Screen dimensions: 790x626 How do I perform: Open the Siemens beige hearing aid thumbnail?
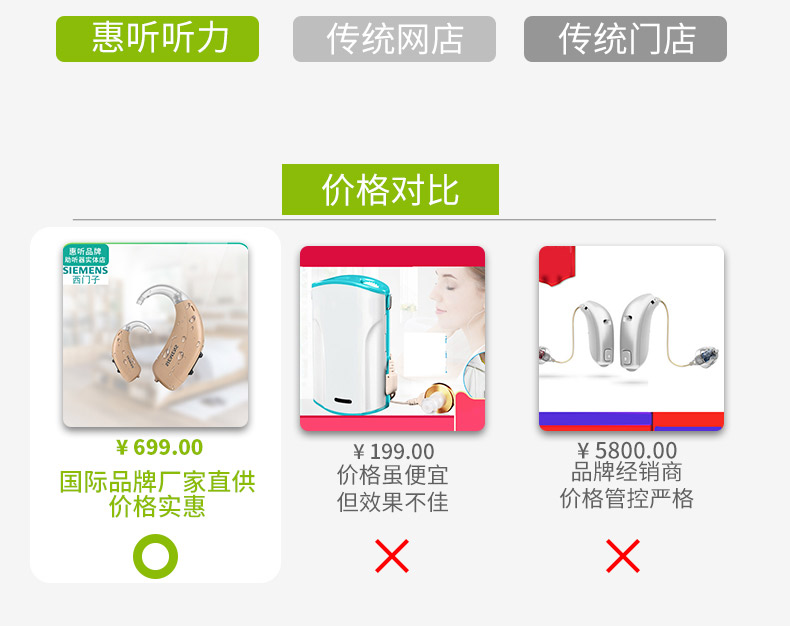tap(155, 335)
